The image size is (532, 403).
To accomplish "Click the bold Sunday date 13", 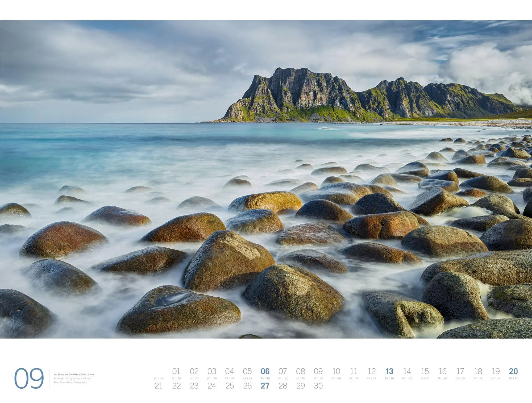I will 389,371.
